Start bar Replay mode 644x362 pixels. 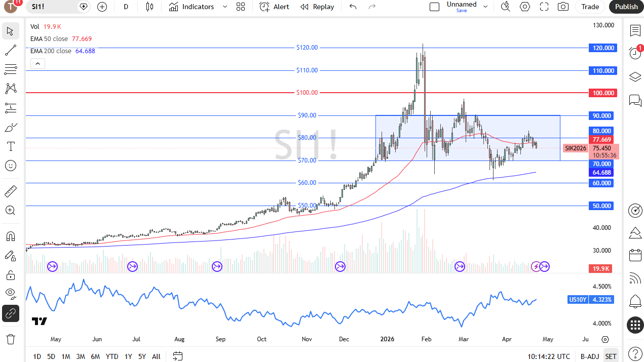pos(317,7)
